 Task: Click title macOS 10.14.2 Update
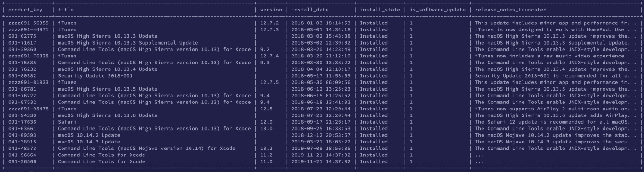[89, 135]
